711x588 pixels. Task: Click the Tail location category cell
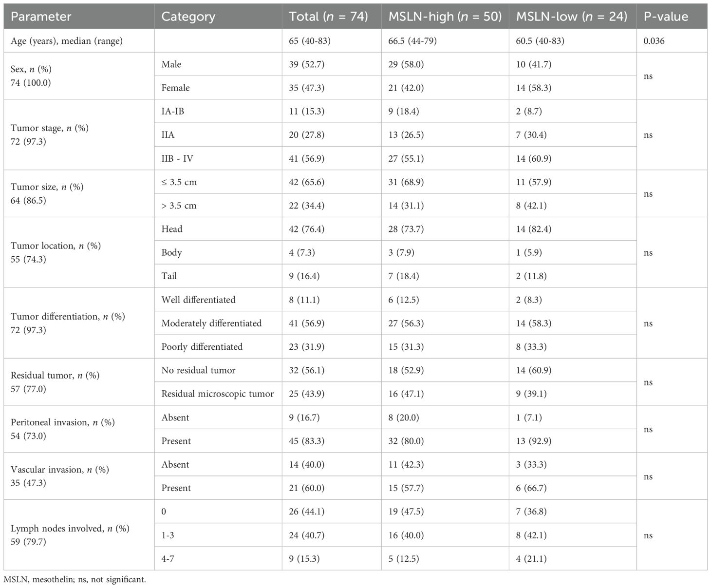coord(169,276)
